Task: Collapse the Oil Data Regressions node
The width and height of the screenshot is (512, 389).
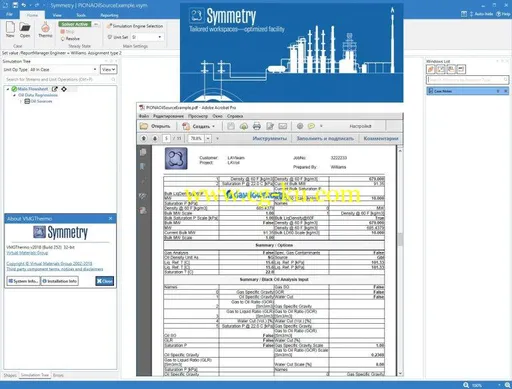Action: 14,95
